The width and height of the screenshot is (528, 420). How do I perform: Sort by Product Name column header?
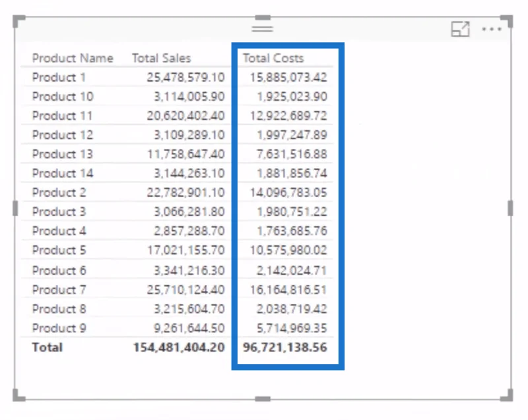point(73,58)
